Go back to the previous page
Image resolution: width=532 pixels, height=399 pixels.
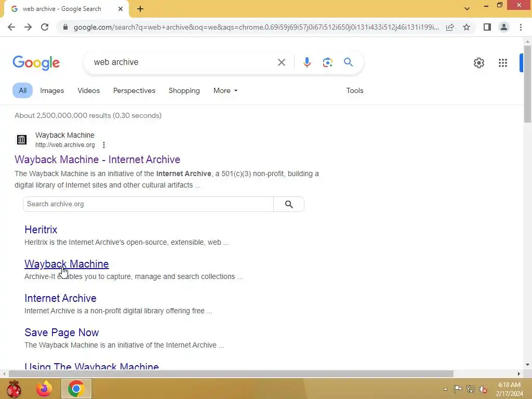click(x=11, y=27)
